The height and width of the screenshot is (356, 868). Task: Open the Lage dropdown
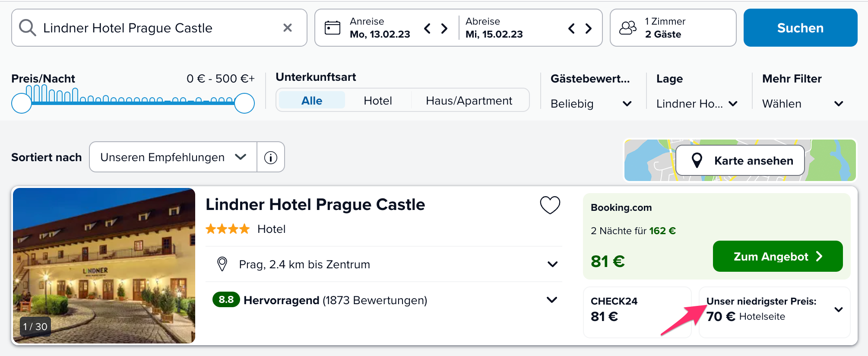(x=697, y=104)
